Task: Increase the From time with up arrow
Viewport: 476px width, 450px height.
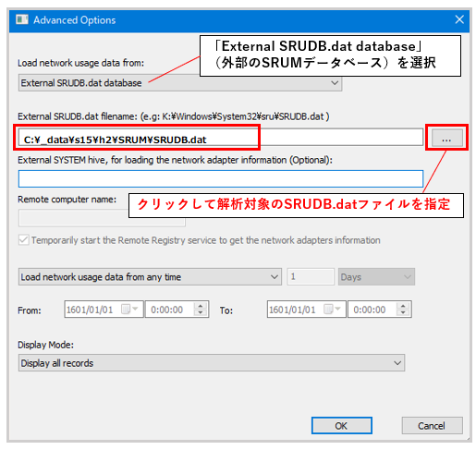Action: pos(201,306)
